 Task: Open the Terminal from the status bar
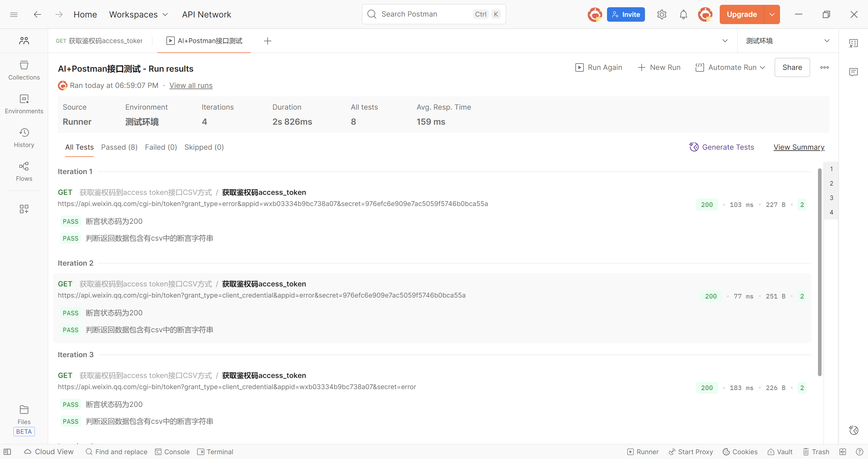pyautogui.click(x=215, y=452)
